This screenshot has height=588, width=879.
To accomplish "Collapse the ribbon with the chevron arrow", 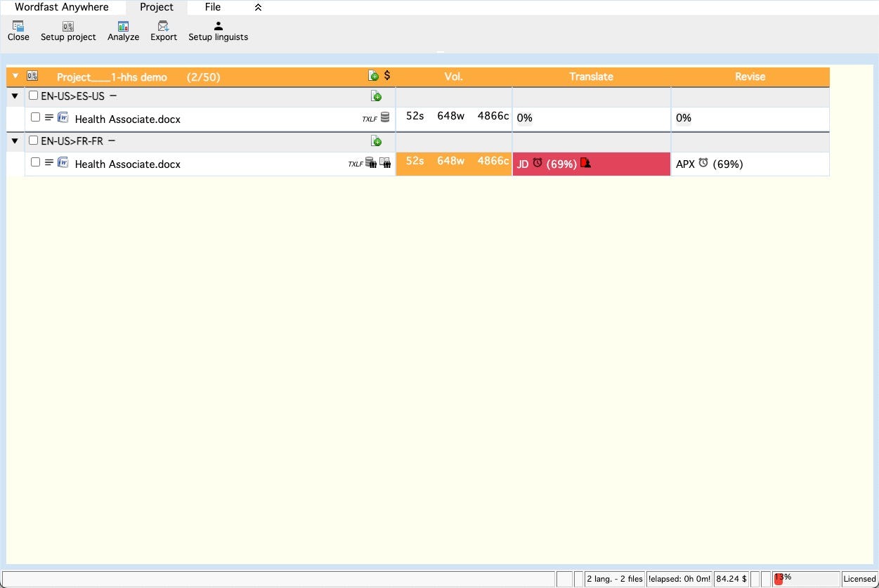I will [258, 7].
